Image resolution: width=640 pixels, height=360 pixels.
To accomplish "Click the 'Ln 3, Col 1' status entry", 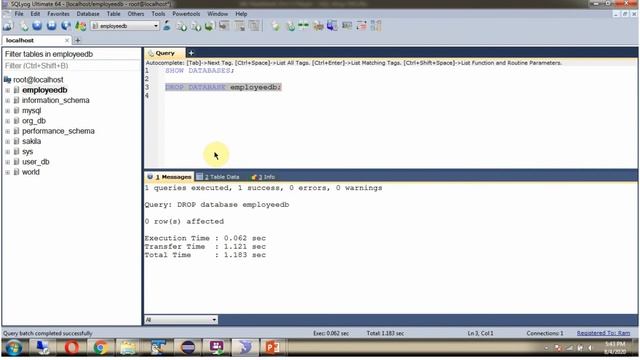I will [x=480, y=333].
